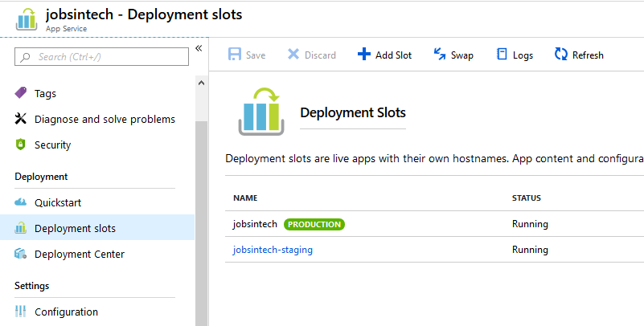The height and width of the screenshot is (326, 644).
Task: Open Quickstart under Deployment
Action: pyautogui.click(x=58, y=202)
